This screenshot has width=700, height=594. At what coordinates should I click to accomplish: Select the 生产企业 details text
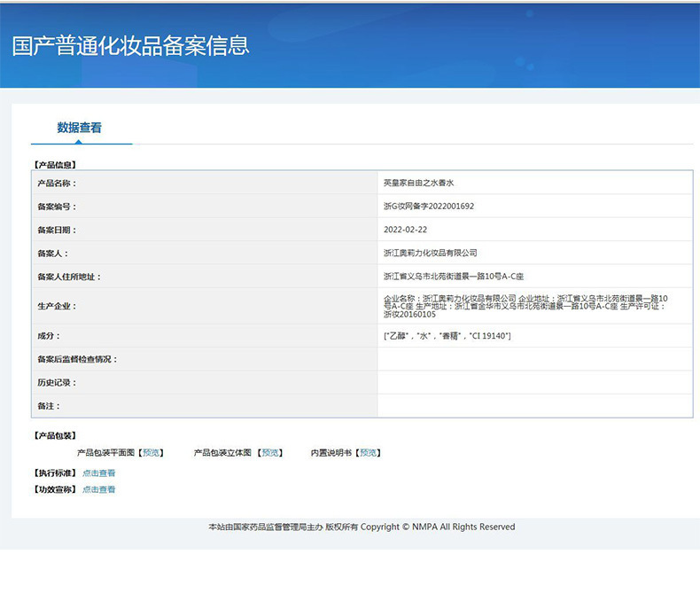(x=525, y=307)
